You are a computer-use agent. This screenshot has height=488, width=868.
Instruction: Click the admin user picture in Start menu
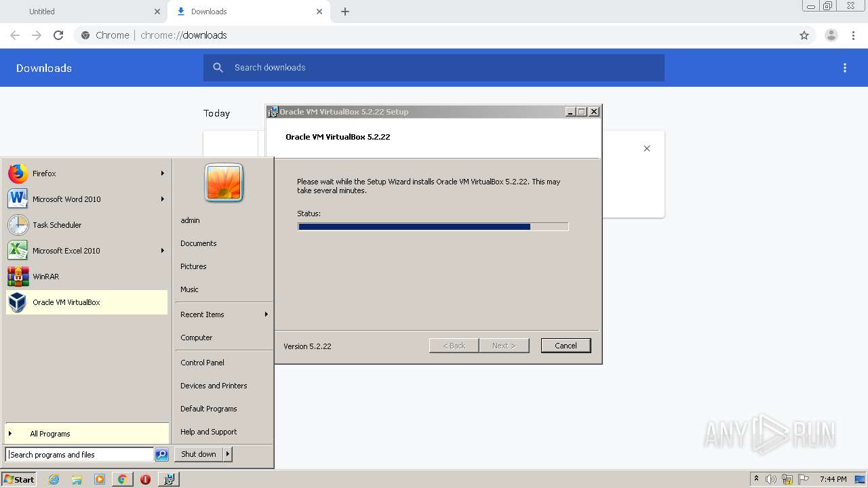point(224,183)
